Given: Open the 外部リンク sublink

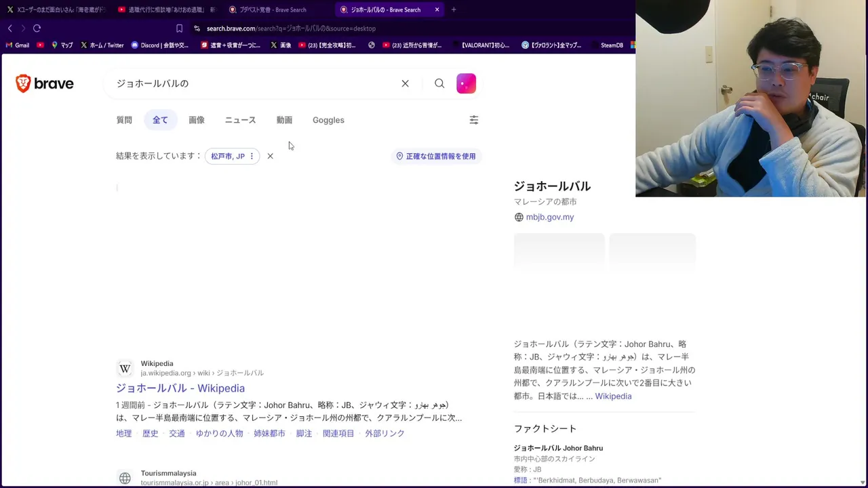Looking at the screenshot, I should (384, 434).
